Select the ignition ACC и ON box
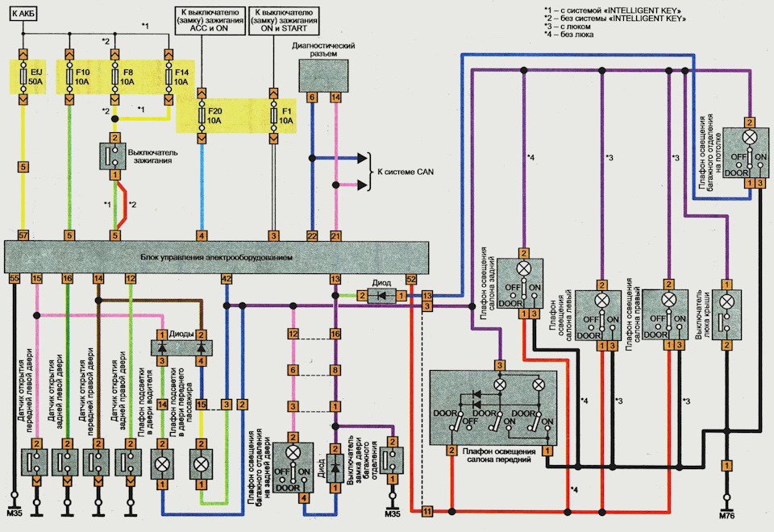This screenshot has width=774, height=532. pos(210,20)
